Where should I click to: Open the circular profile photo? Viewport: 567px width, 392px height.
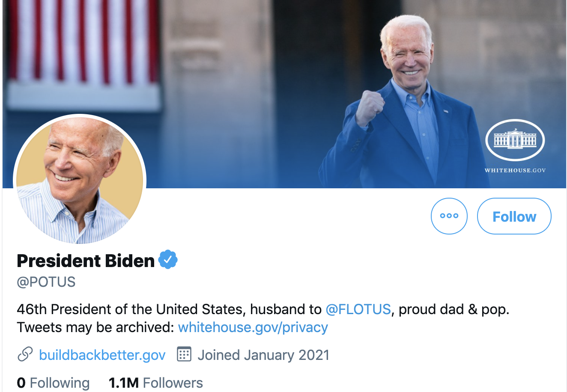click(80, 180)
